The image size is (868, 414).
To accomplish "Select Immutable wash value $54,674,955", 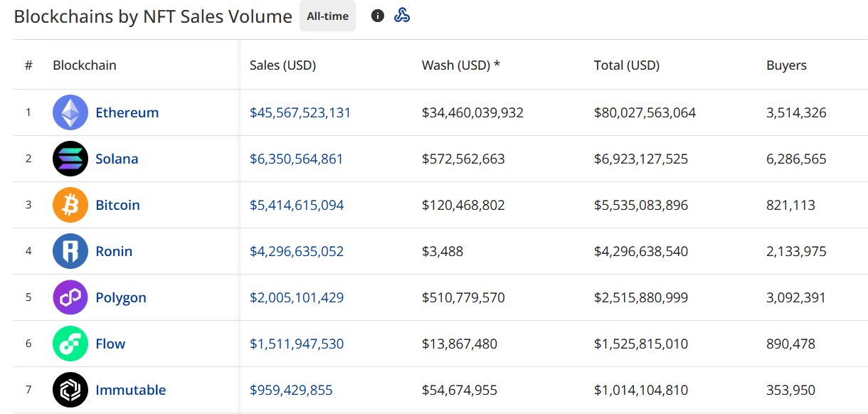I will (x=460, y=390).
